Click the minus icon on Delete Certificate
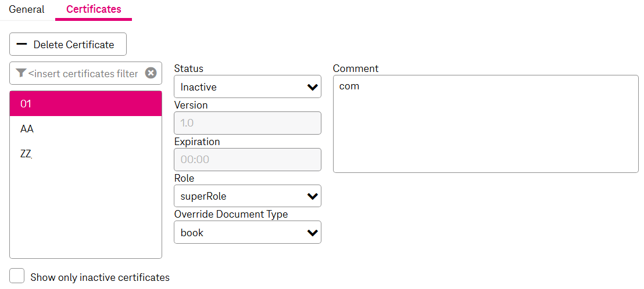Screen dimensions: 644x289 22,45
